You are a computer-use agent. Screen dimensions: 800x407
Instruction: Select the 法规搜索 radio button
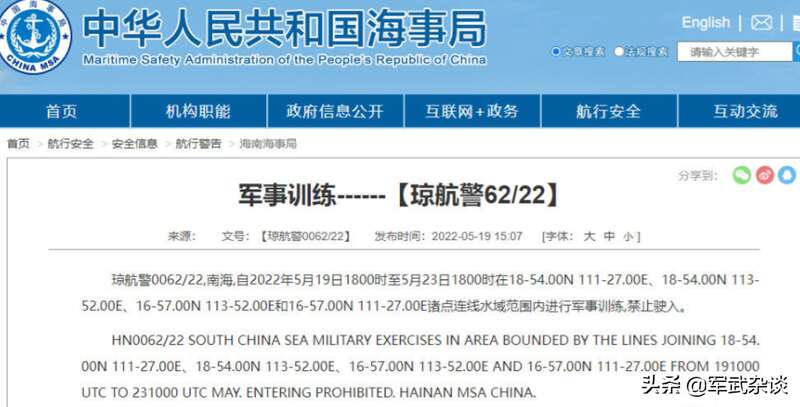pos(619,52)
